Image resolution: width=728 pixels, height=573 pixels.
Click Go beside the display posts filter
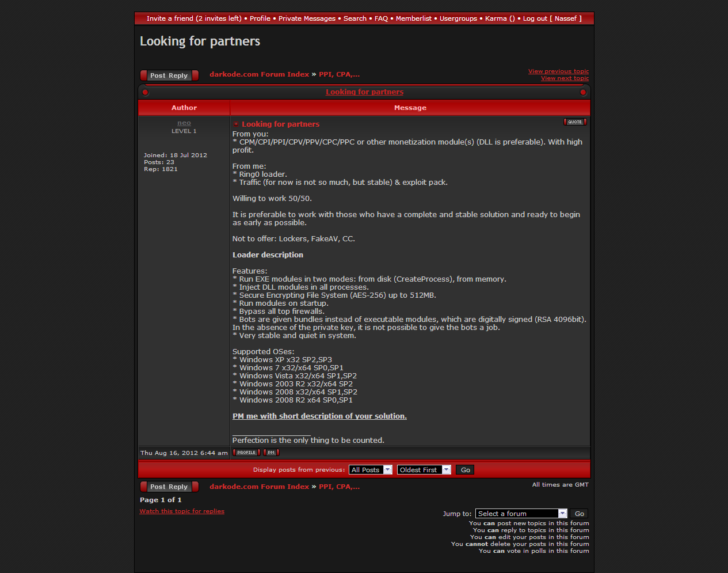465,470
